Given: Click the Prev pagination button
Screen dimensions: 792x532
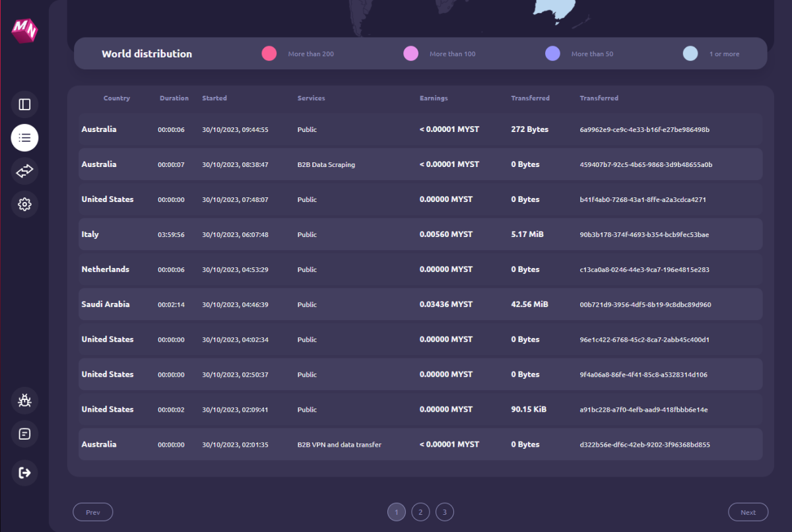Looking at the screenshot, I should click(92, 512).
